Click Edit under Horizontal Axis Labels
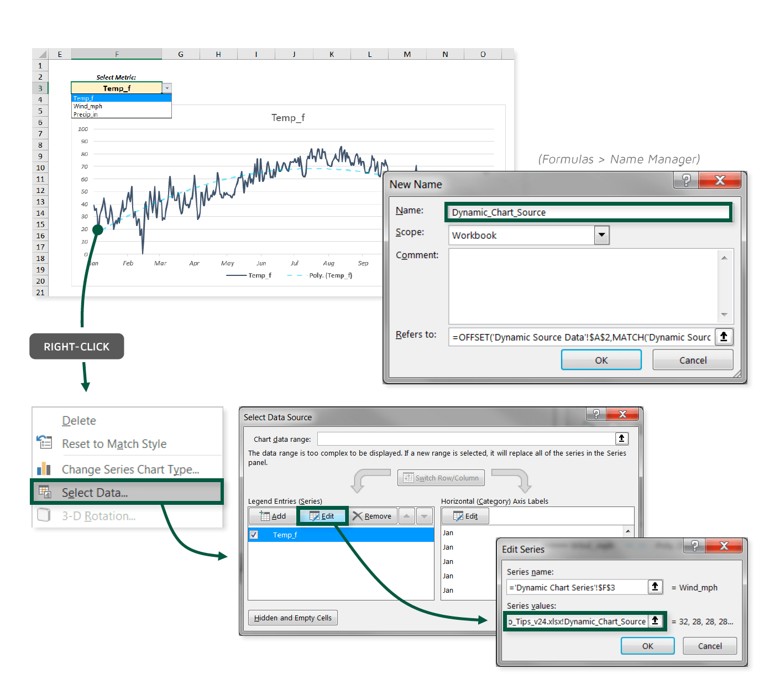The width and height of the screenshot is (775, 700). pyautogui.click(x=465, y=516)
